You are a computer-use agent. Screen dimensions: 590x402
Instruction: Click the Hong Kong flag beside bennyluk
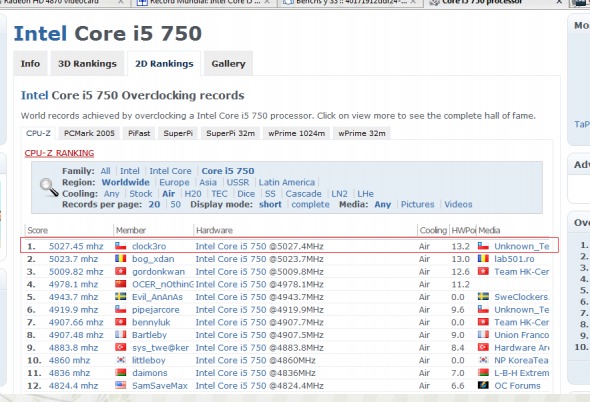120,322
